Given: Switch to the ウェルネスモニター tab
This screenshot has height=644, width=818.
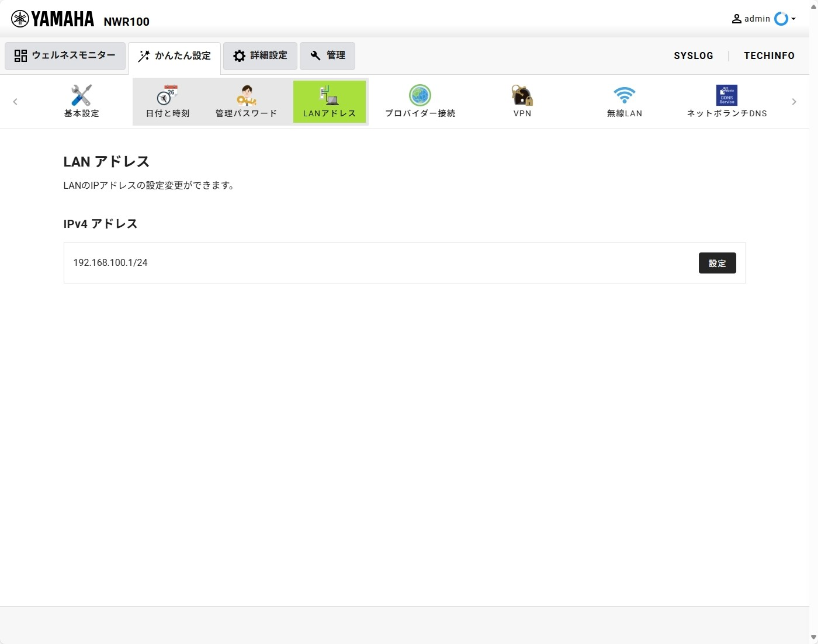Looking at the screenshot, I should (65, 56).
